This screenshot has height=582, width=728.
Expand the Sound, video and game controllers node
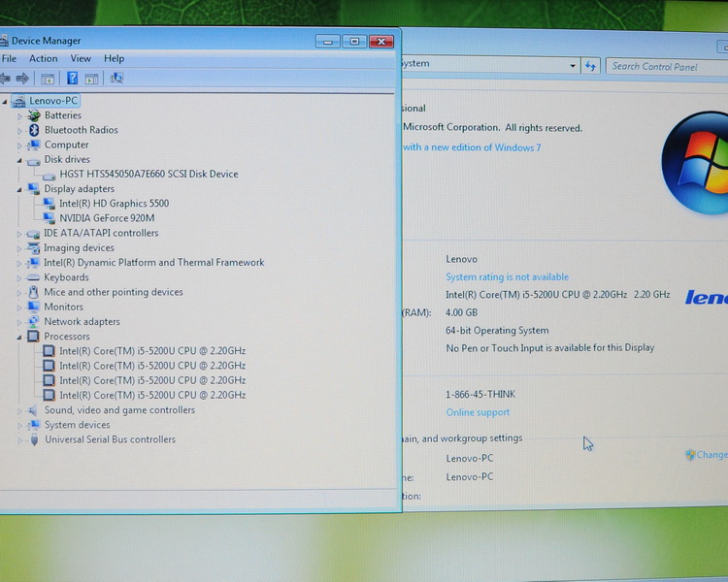pyautogui.click(x=19, y=410)
